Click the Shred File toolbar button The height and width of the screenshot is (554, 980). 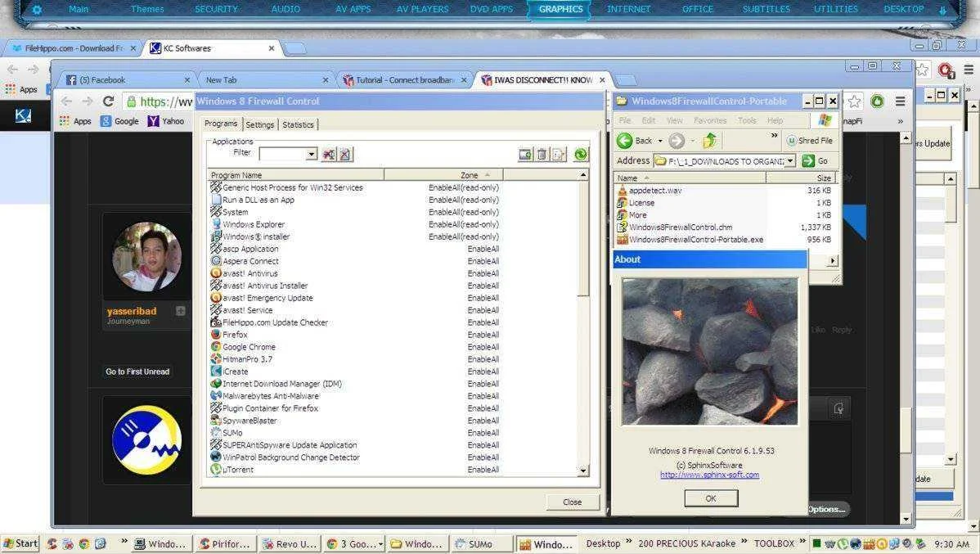pyautogui.click(x=809, y=141)
